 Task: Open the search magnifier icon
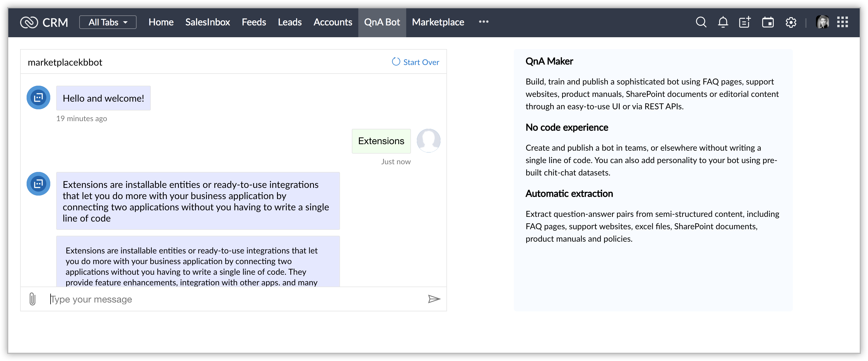(x=701, y=22)
